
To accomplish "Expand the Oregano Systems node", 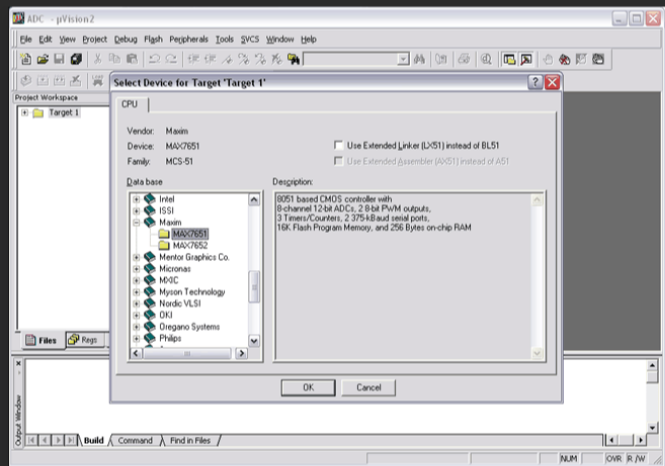I will [x=136, y=326].
